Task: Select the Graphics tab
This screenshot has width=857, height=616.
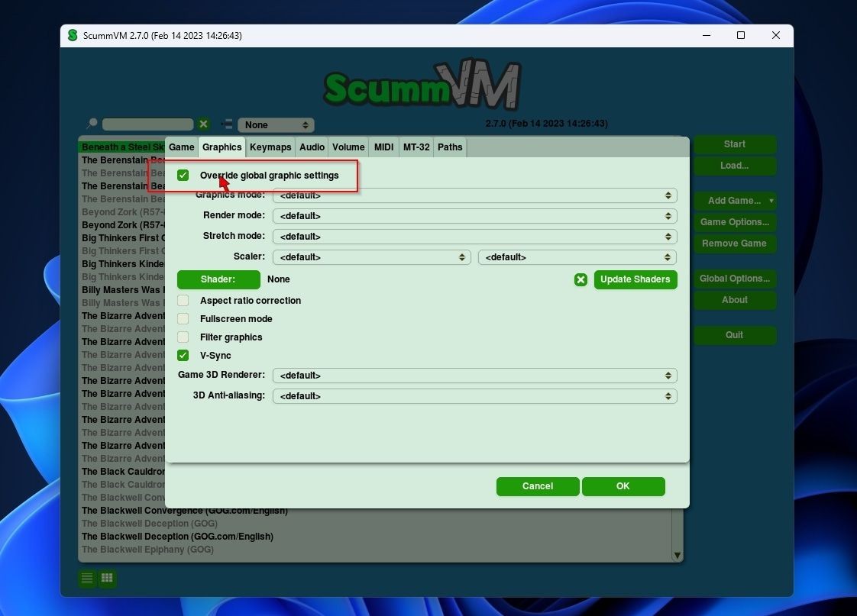Action: click(222, 147)
